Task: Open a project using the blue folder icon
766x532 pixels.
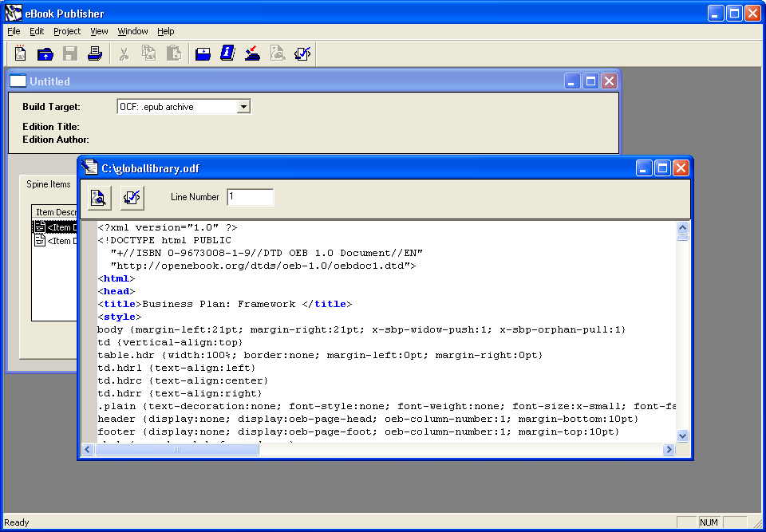Action: (x=45, y=53)
